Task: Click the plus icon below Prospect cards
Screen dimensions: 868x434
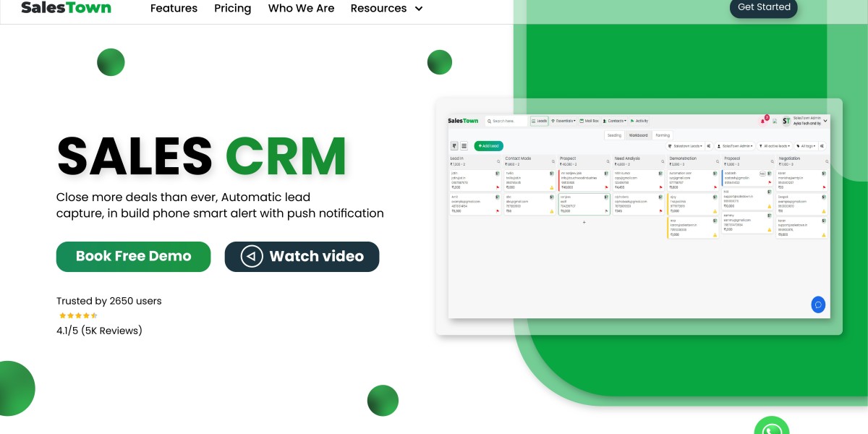Action: pos(584,222)
